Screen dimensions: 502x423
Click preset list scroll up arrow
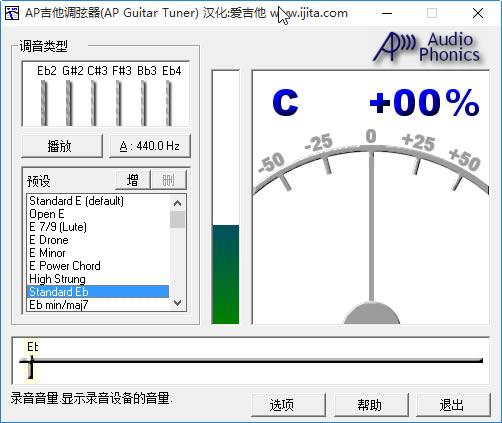pos(177,203)
